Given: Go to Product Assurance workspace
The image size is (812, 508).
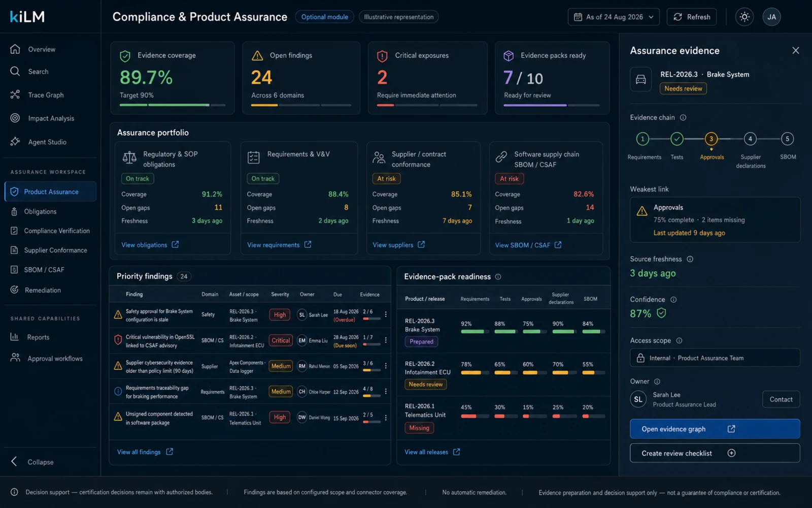Looking at the screenshot, I should [x=50, y=192].
